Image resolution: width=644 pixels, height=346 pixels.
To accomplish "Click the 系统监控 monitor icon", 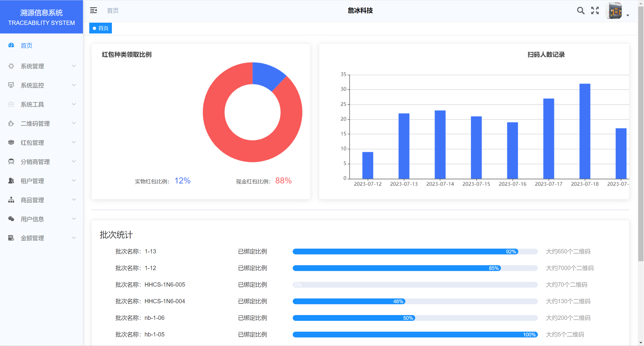I will pyautogui.click(x=11, y=85).
